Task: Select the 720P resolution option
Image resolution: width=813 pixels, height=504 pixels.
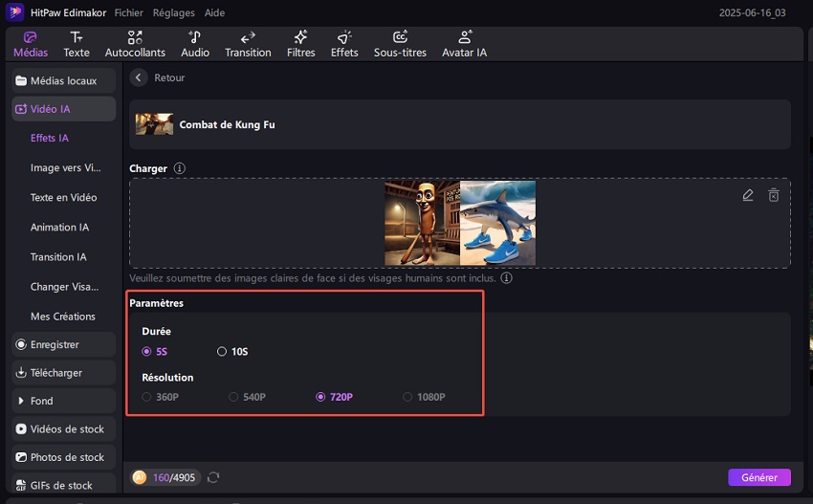Action: tap(320, 397)
